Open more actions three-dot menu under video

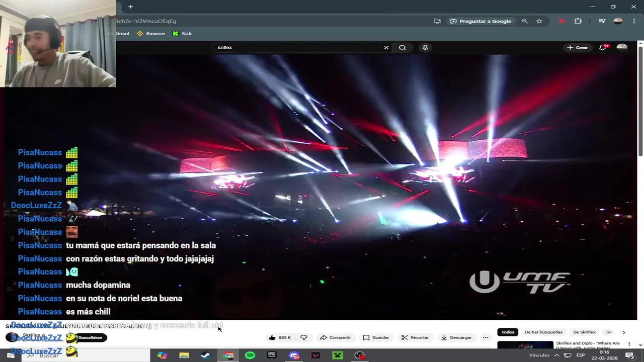(486, 337)
